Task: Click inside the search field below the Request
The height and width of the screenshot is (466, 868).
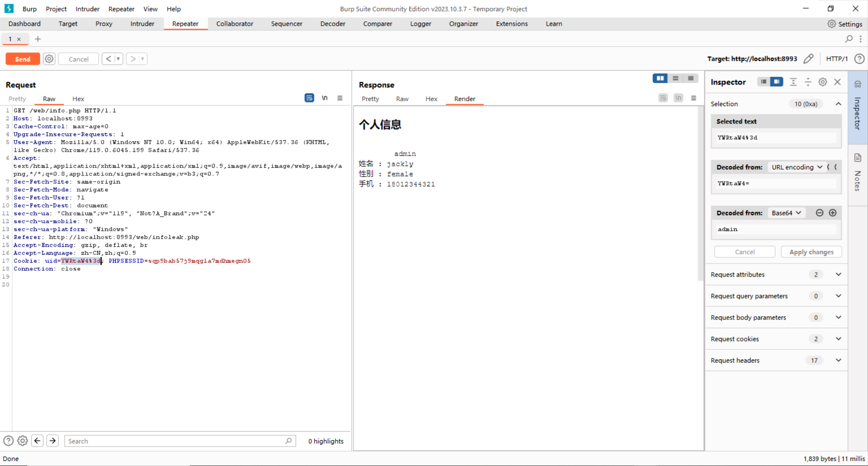Action: [176, 441]
